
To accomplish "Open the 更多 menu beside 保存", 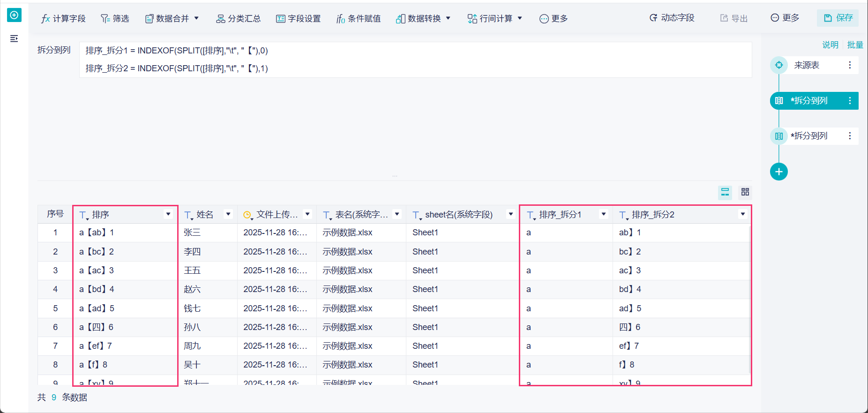I will coord(785,18).
